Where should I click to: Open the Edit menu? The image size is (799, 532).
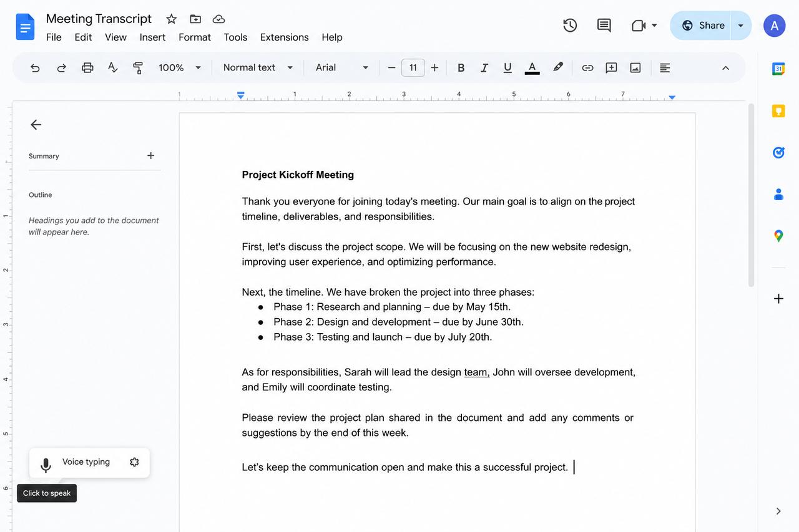[83, 37]
